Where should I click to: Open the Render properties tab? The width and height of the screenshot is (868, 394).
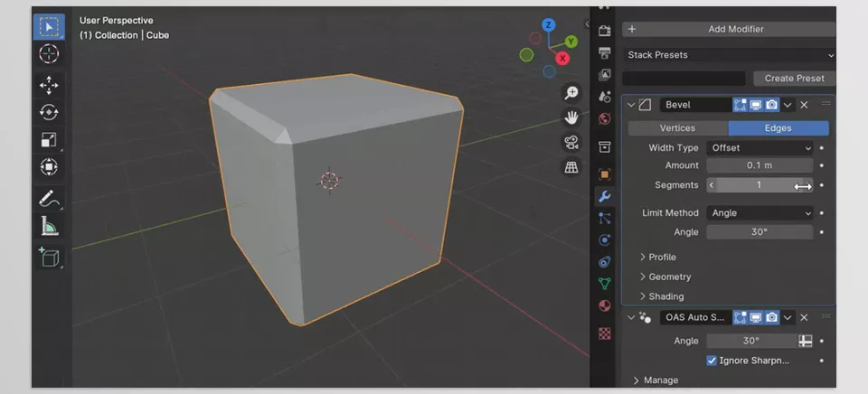(605, 31)
